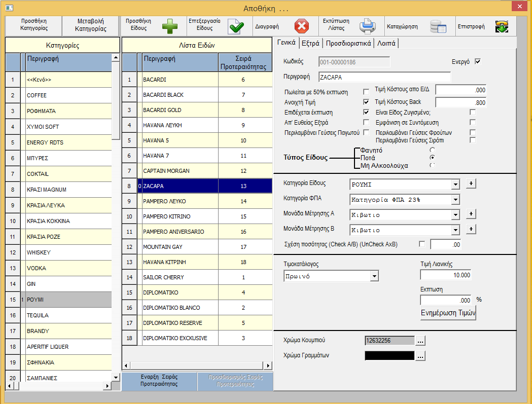Toggle the Ενεργό checkbox
This screenshot has height=404, width=532.
point(477,62)
